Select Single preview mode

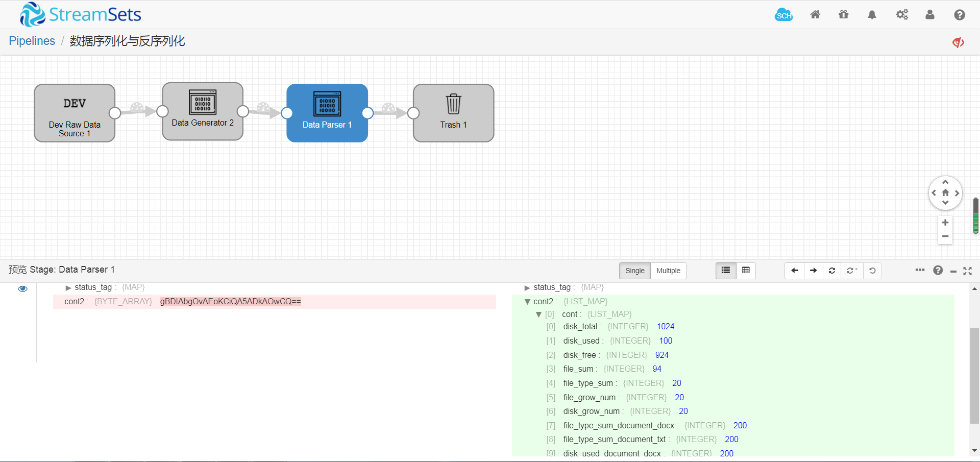click(634, 271)
